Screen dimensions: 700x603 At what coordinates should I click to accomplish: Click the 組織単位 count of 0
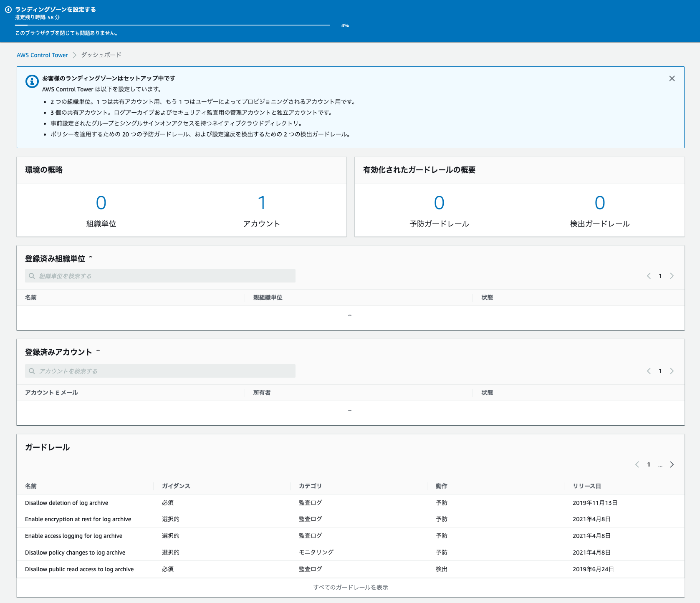click(x=101, y=203)
